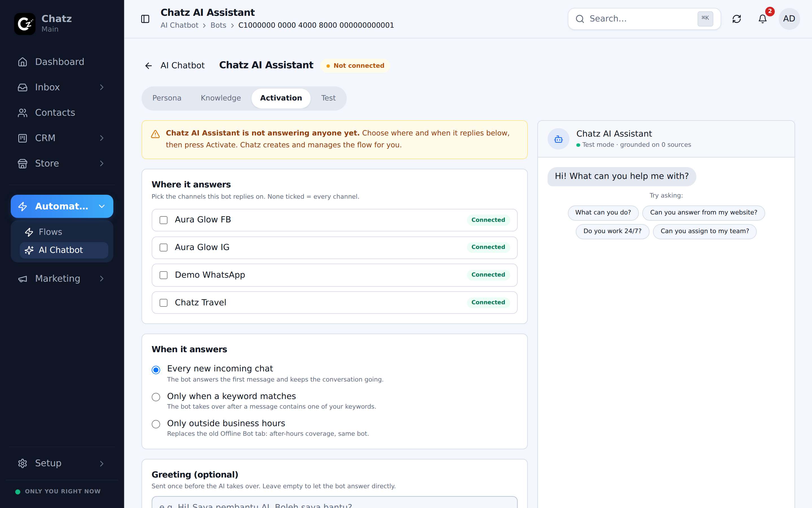
Task: Expand the Setup menu chevron
Action: coord(102,464)
